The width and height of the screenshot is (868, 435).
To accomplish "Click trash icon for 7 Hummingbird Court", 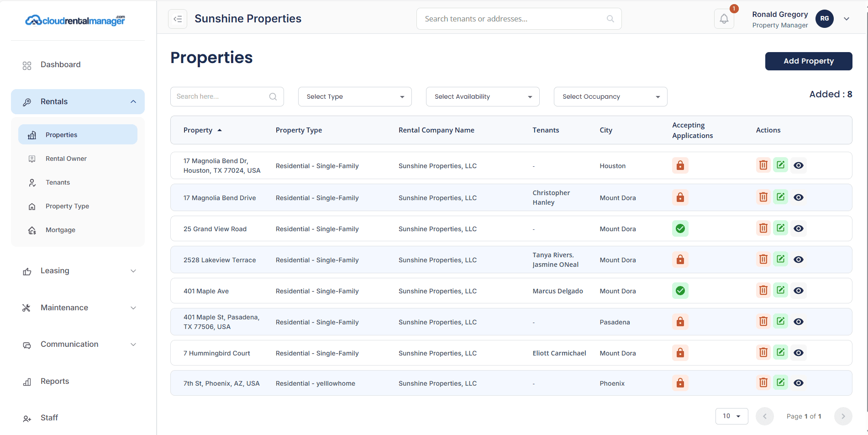I will click(x=763, y=352).
